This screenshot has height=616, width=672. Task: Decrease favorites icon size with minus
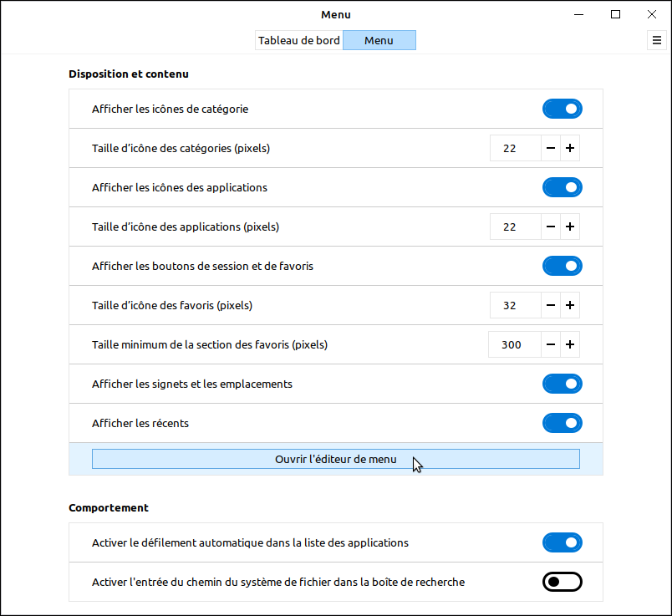click(x=551, y=305)
